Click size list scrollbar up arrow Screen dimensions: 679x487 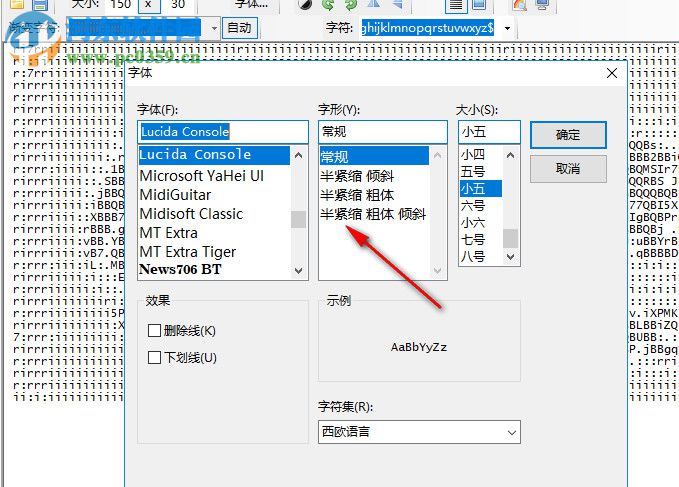point(511,155)
